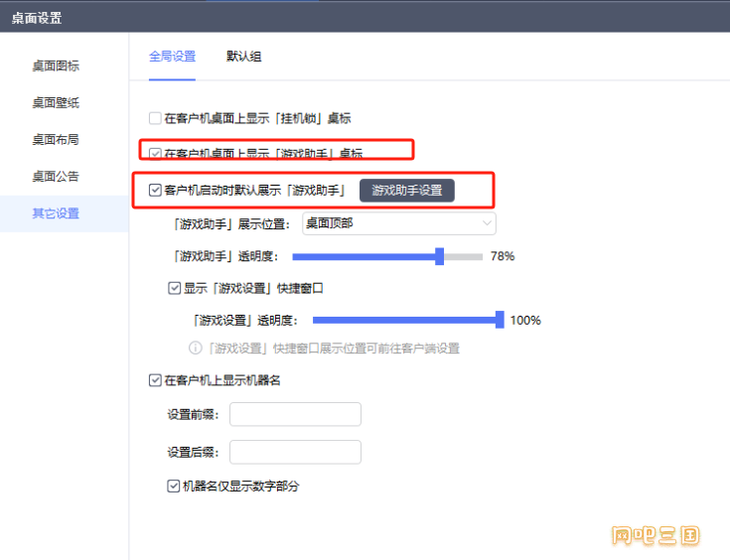Expand the 展示位置 dropdown showing 桌面顶部

398,223
